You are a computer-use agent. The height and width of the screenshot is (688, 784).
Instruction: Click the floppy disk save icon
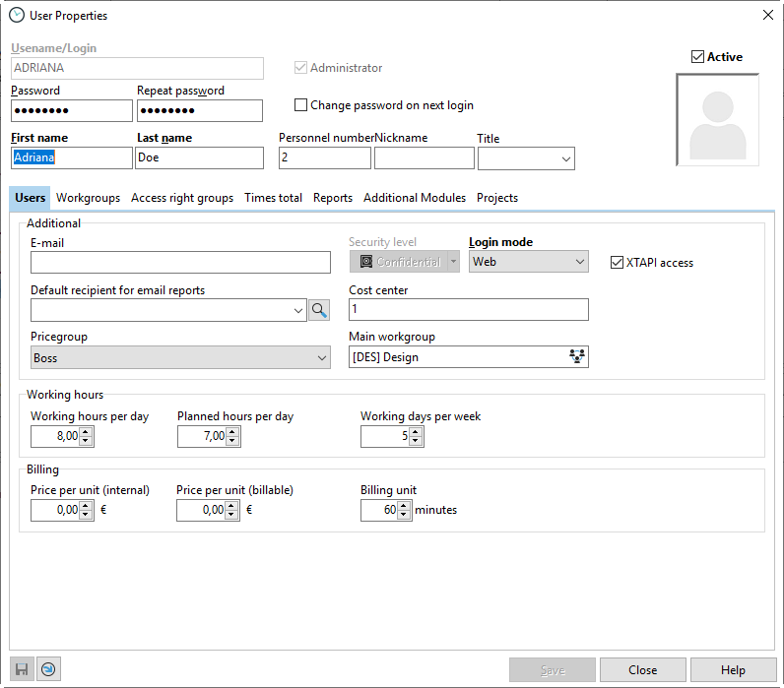[21, 669]
